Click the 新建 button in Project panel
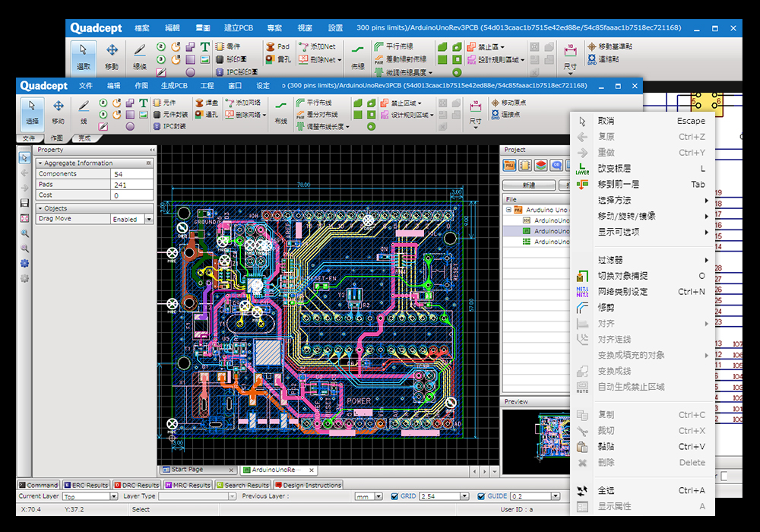 point(529,185)
